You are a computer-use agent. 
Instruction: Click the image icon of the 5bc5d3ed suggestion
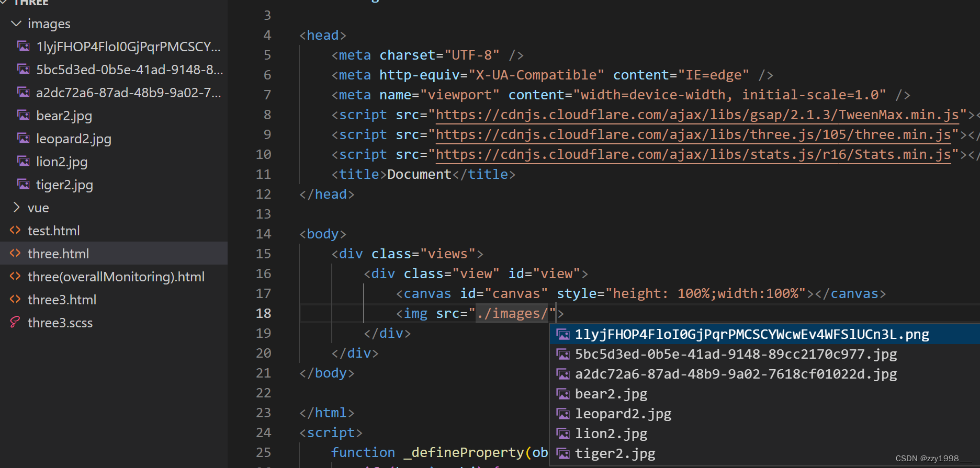point(563,354)
